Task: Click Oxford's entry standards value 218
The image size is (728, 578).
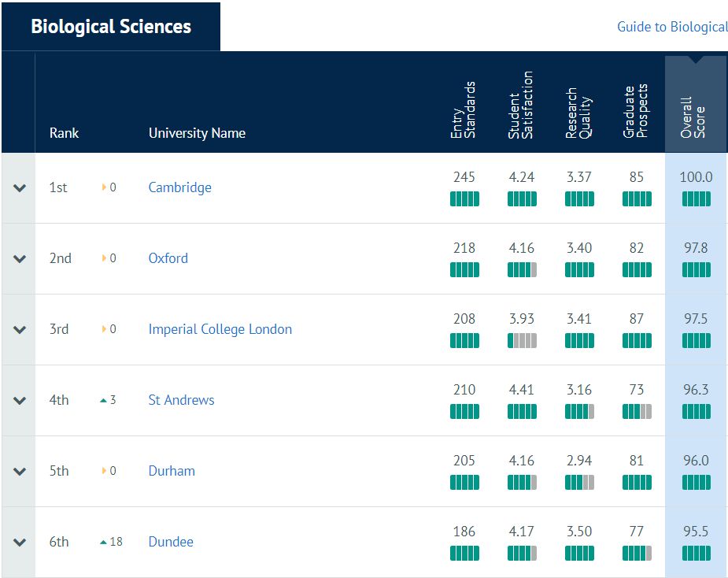Action: pyautogui.click(x=464, y=247)
